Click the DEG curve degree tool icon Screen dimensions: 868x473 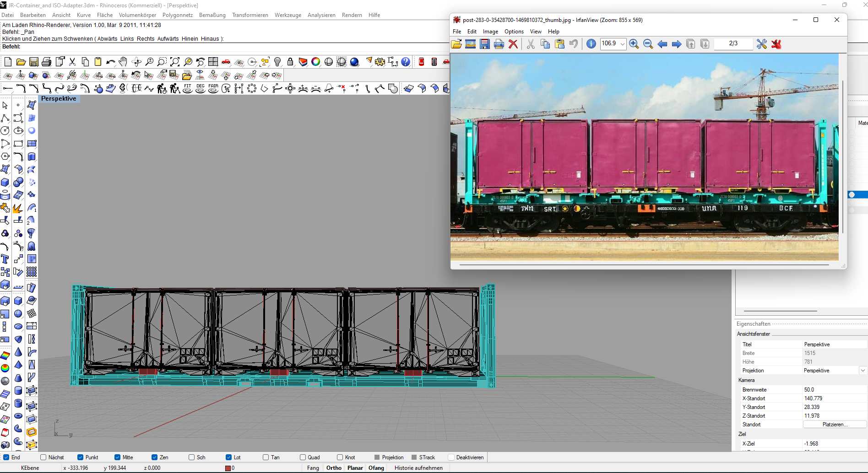[201, 88]
